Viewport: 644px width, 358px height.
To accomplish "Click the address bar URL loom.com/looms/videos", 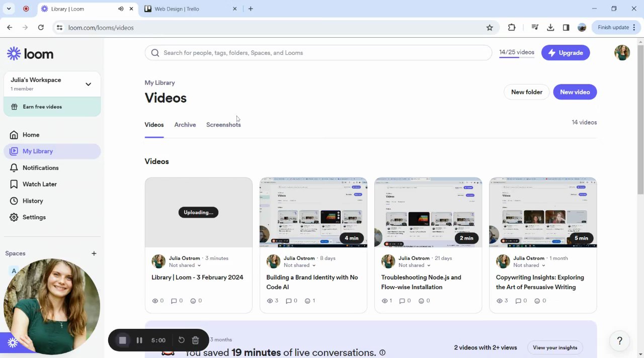I will (x=101, y=28).
